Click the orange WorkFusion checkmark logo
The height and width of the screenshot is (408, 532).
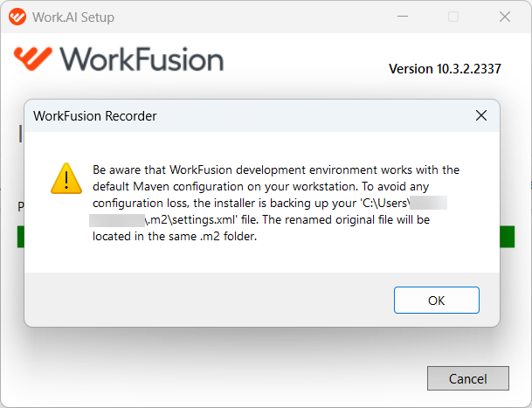coord(33,59)
